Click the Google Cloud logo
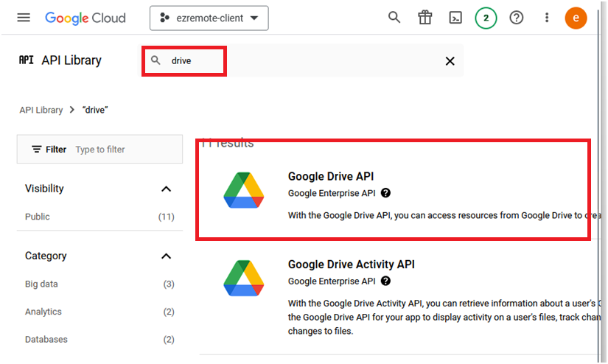 click(85, 18)
